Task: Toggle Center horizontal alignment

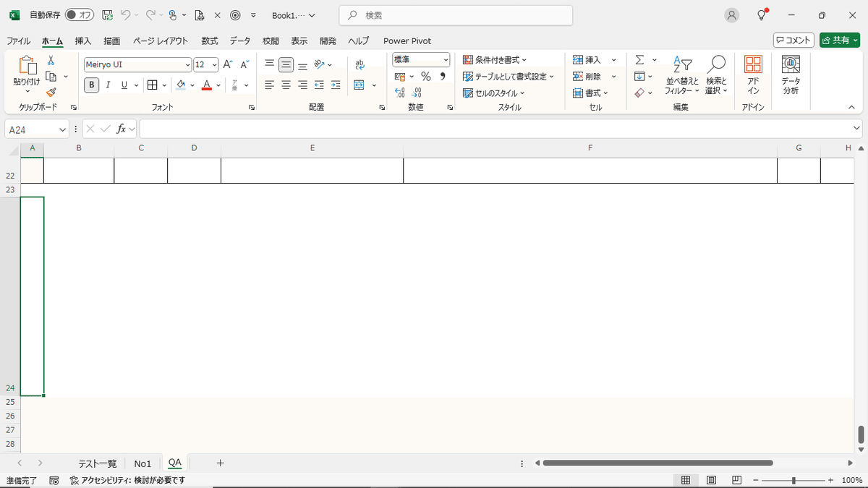Action: (286, 85)
